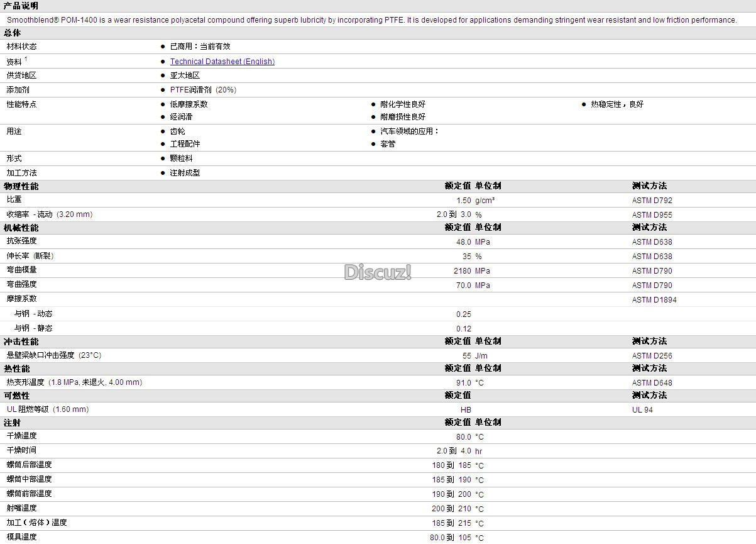
Task: Click the 螺筒前部温度 label
Action: point(30,494)
